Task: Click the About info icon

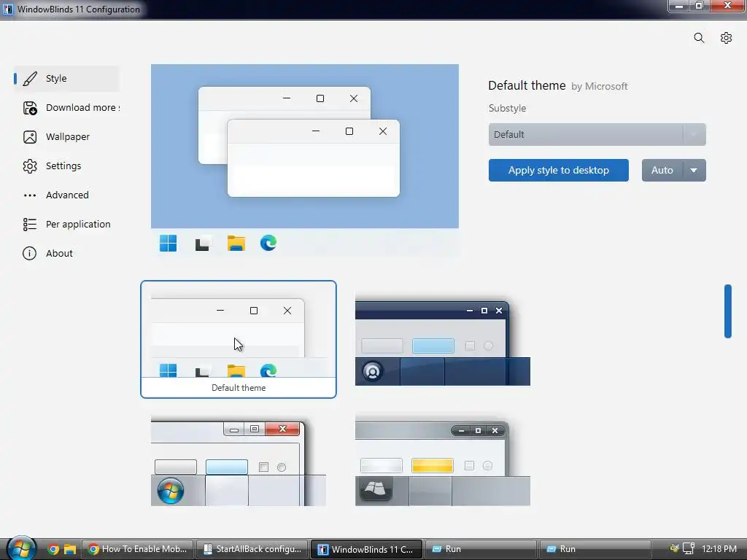Action: click(29, 253)
